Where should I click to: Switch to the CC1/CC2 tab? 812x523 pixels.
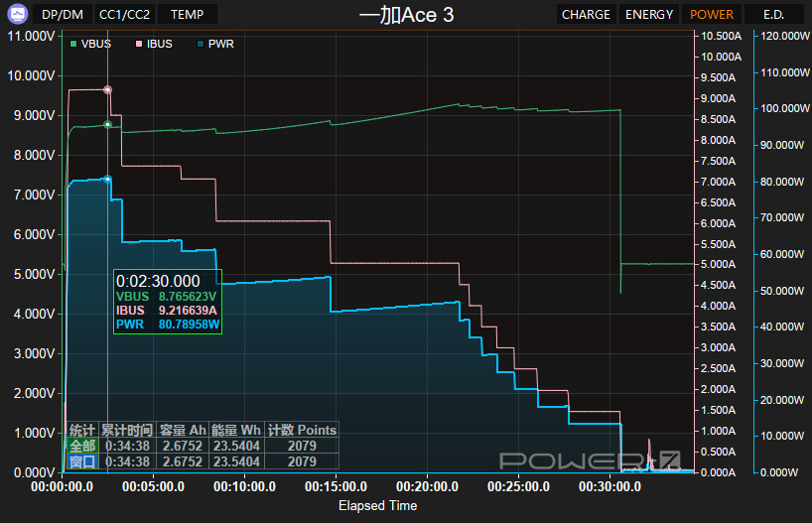click(x=124, y=15)
